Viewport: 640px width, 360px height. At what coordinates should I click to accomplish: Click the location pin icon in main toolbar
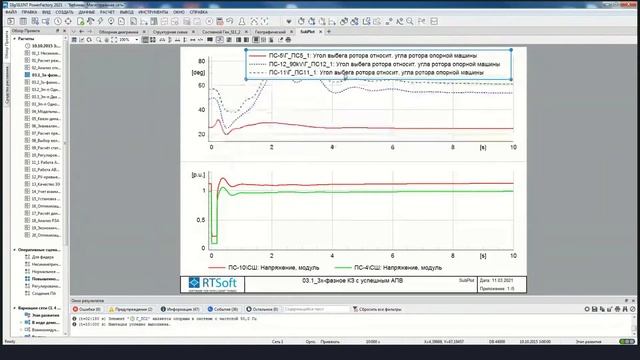[x=111, y=21]
